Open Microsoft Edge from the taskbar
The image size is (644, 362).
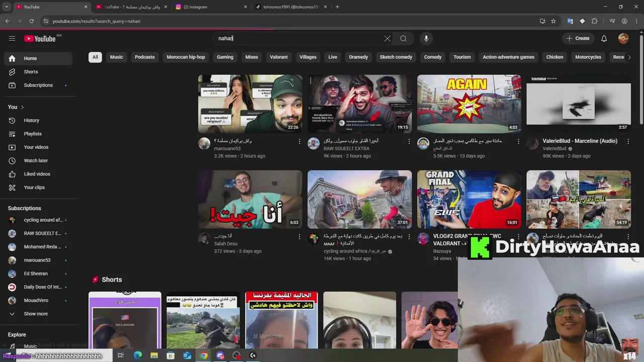[138, 355]
